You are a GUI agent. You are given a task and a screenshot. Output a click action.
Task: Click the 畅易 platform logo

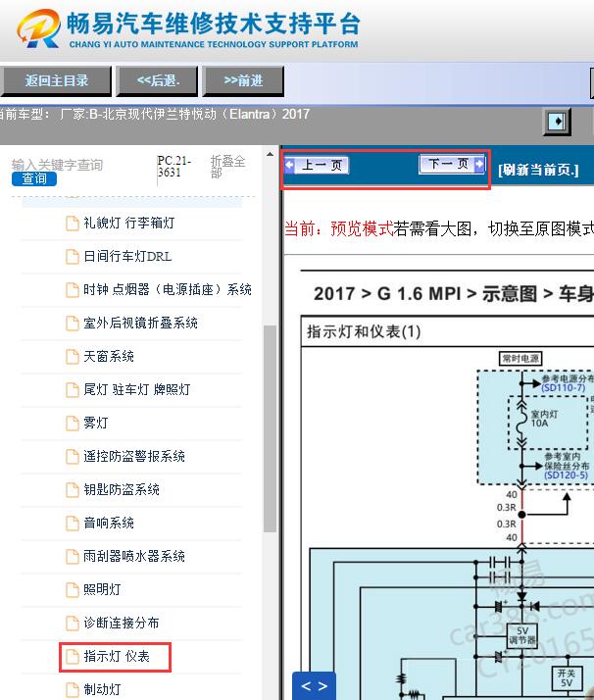(x=39, y=28)
